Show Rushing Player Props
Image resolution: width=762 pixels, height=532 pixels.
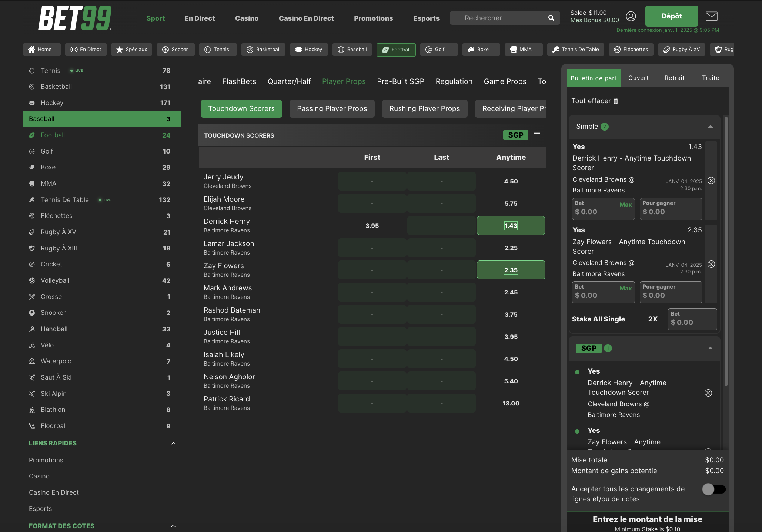425,109
